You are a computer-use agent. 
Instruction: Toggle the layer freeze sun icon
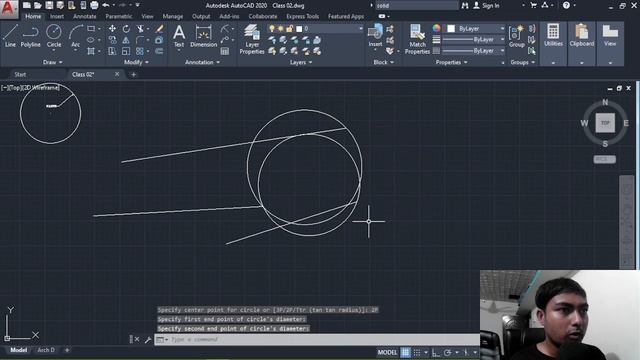(x=280, y=29)
